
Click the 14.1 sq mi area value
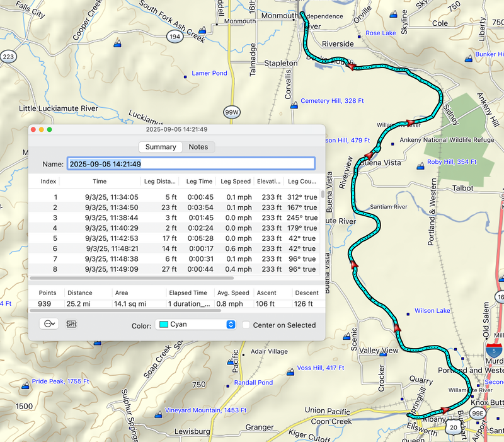tap(130, 304)
